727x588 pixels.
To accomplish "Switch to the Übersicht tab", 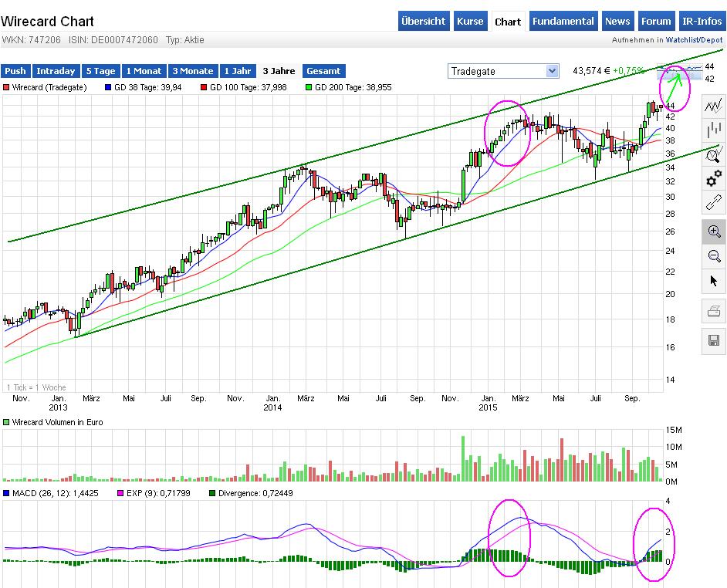I will [423, 22].
